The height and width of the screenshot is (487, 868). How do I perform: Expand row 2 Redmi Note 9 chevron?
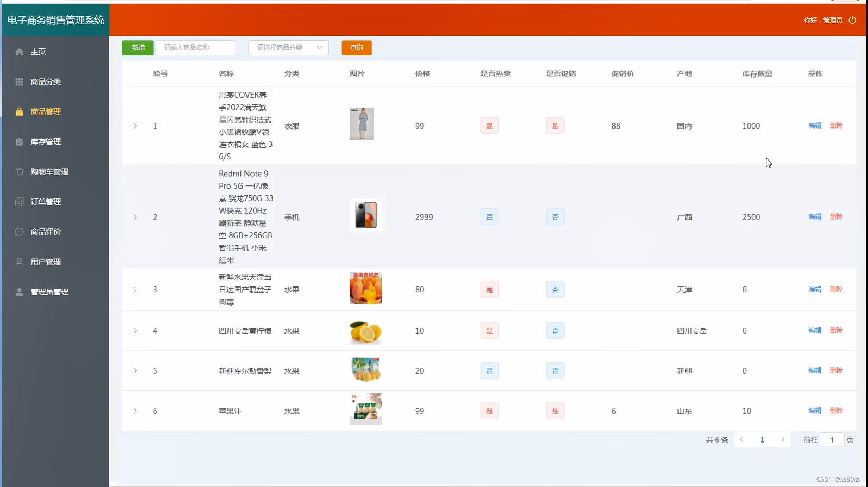[135, 217]
